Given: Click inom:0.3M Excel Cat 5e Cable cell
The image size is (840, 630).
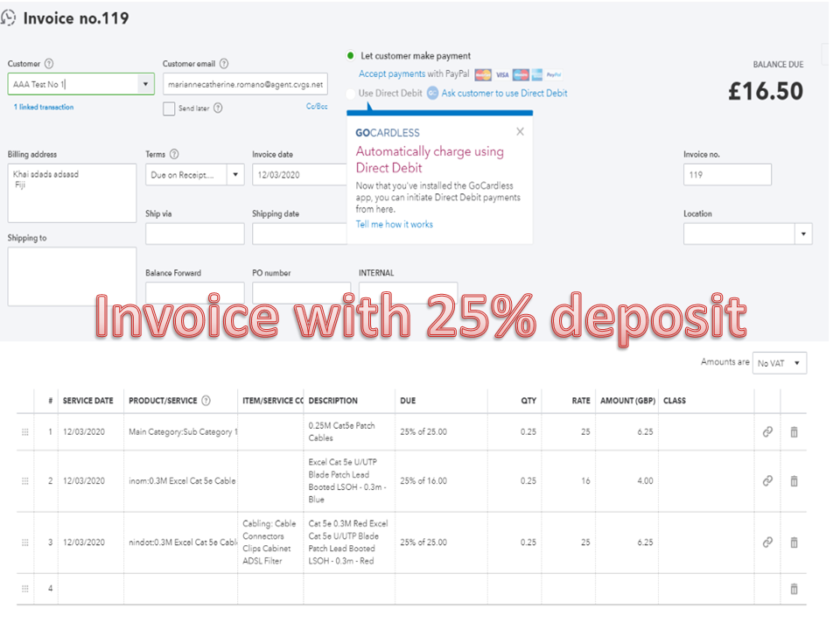Looking at the screenshot, I should (181, 481).
